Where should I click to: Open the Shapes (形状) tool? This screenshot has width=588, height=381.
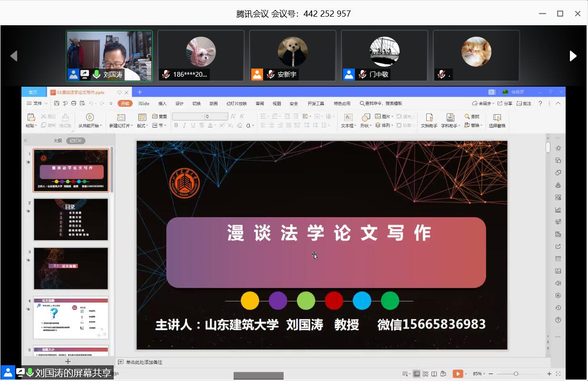[365, 117]
